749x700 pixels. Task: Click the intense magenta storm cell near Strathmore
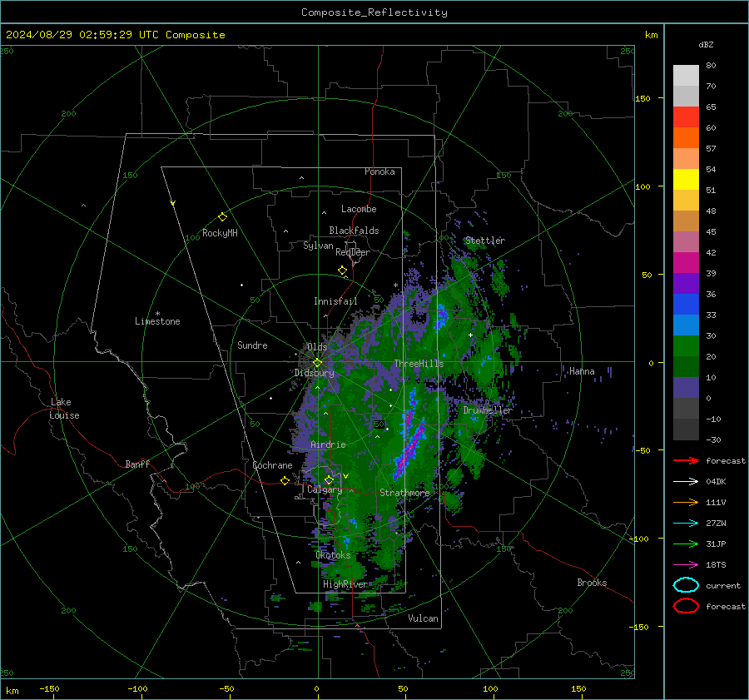[x=410, y=448]
